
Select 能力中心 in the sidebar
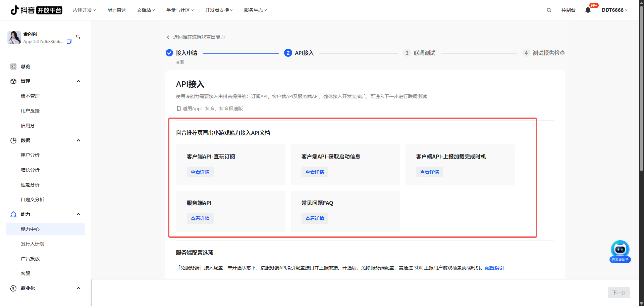[x=30, y=229]
